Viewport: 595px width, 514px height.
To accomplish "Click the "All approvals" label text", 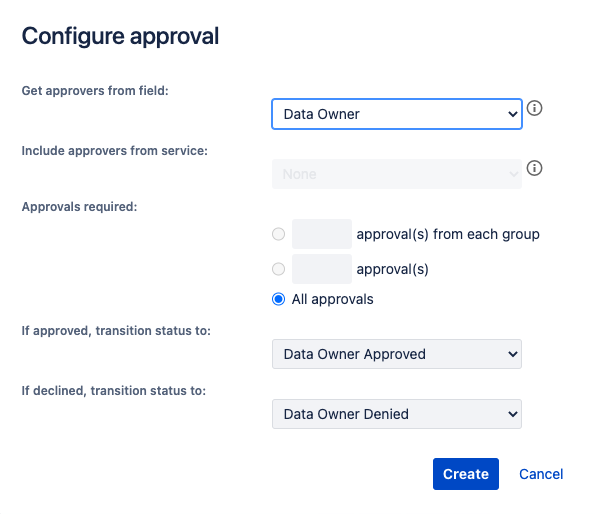I will (332, 299).
